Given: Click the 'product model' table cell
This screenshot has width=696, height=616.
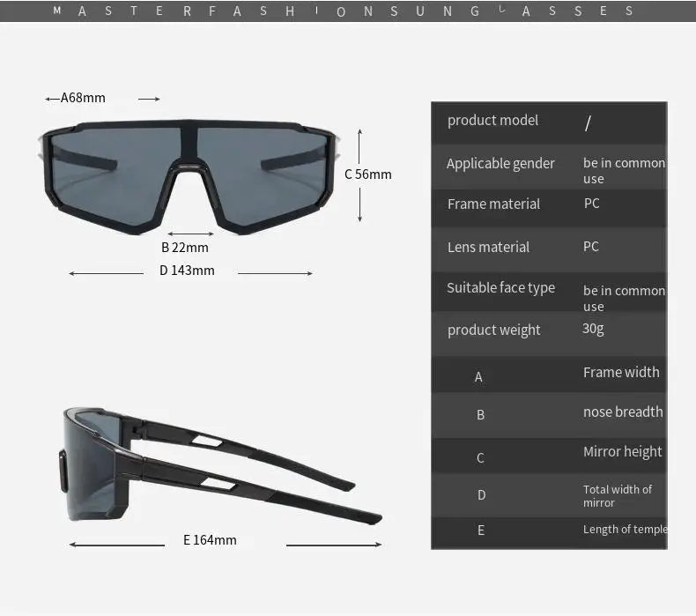Looking at the screenshot, I should [492, 121].
